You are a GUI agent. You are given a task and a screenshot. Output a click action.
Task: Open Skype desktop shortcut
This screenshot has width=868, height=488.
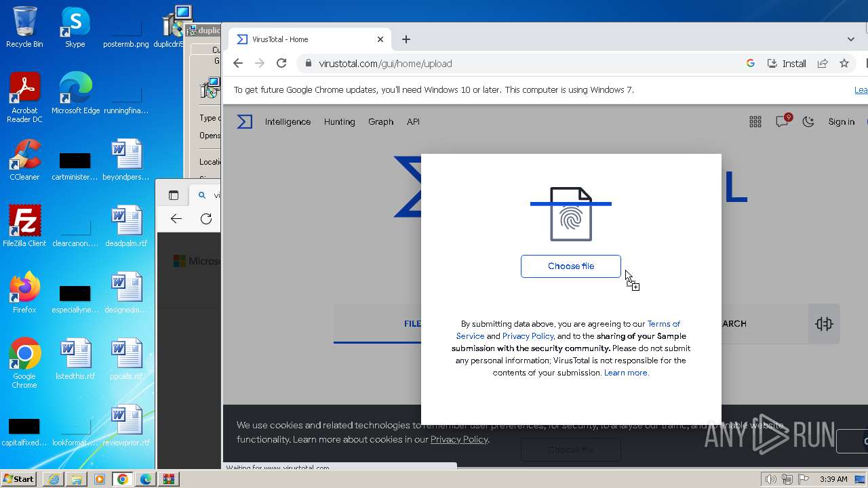[75, 27]
